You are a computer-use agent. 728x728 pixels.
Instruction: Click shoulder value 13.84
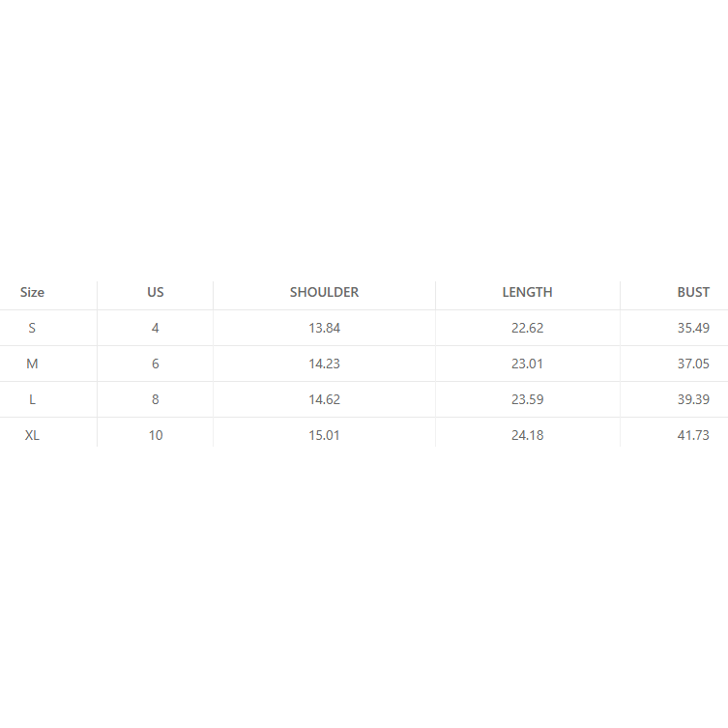(x=324, y=328)
